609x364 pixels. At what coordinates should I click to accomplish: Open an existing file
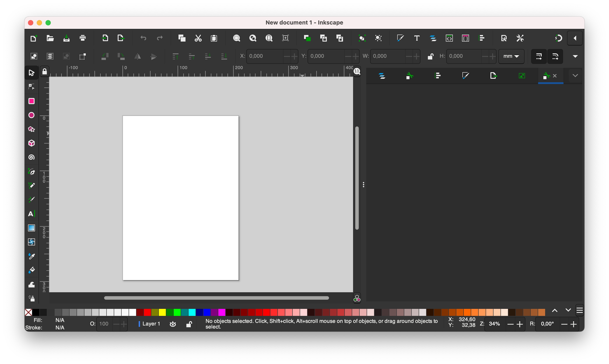50,38
